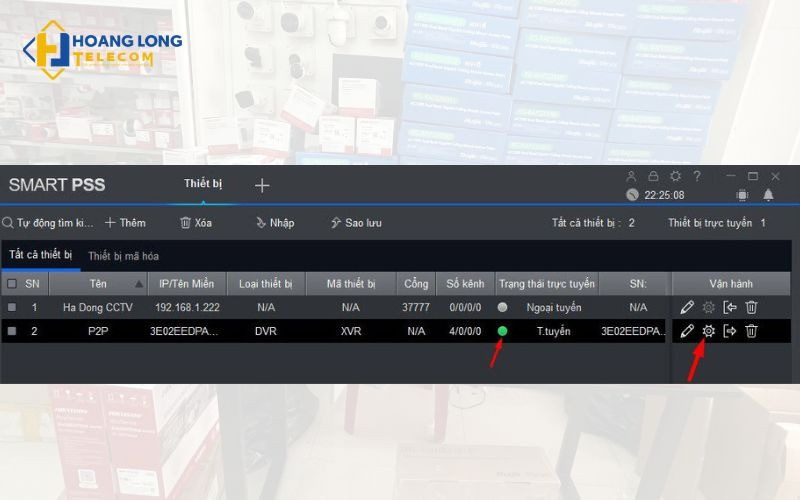Delete the Ha Dong CCTV device

click(x=751, y=307)
